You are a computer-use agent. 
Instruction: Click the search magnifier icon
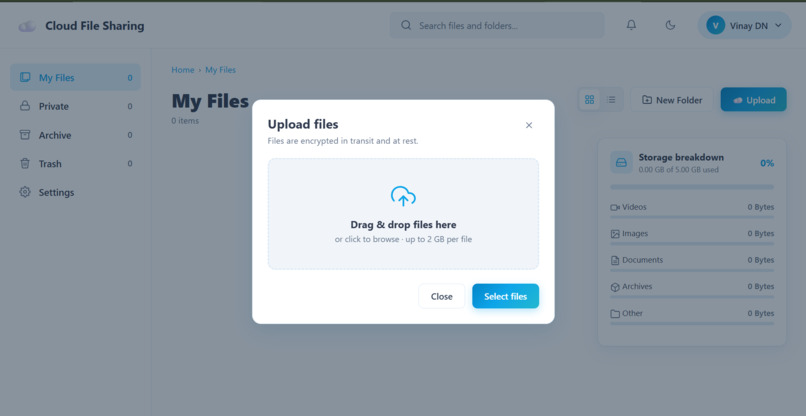(x=406, y=25)
